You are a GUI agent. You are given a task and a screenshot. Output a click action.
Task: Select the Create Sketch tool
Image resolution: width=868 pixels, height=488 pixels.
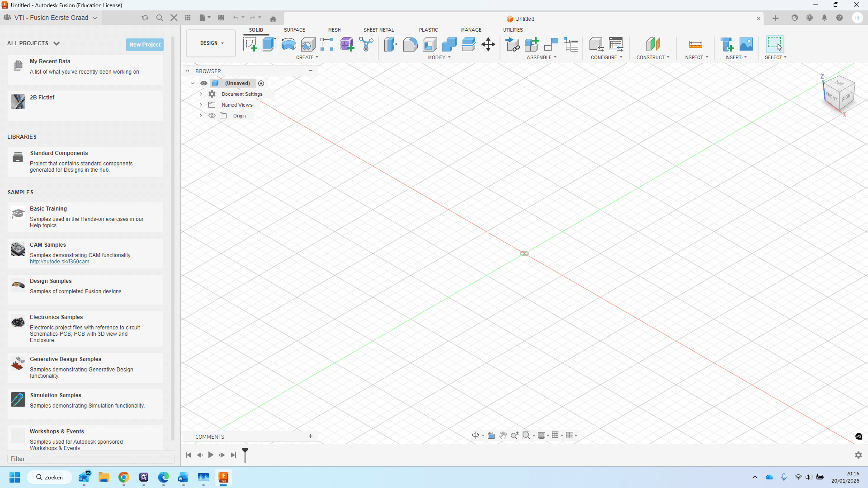(250, 44)
